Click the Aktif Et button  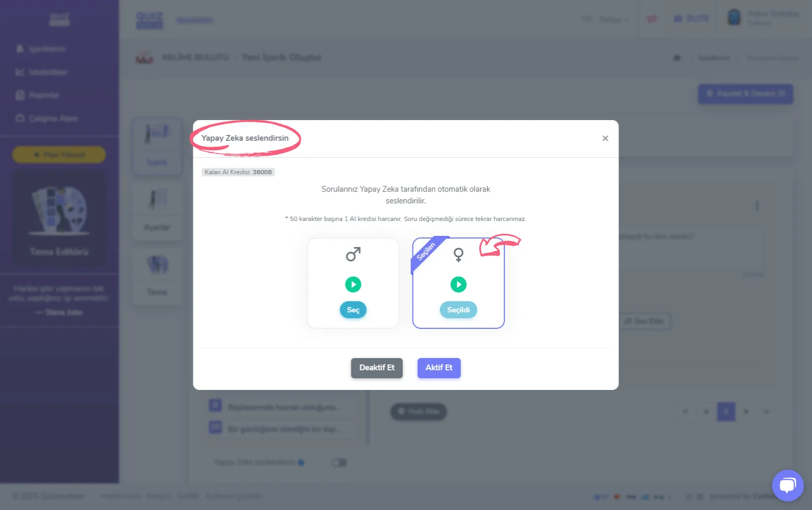(439, 368)
